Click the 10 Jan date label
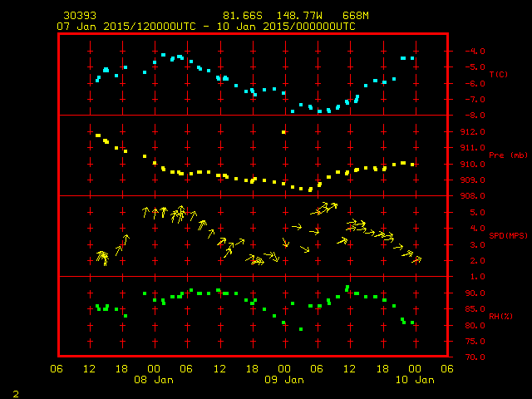Viewport: 532px width, 399px height. point(415,380)
